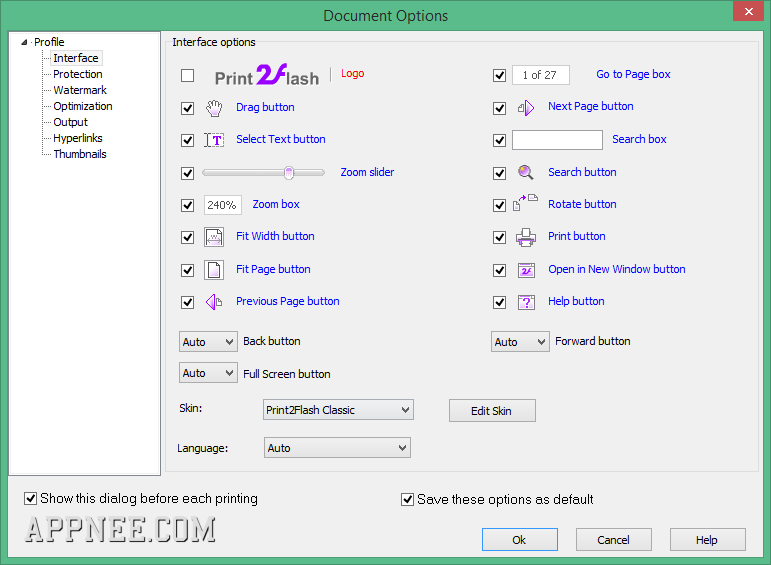Click the Print2Flash logo image
The height and width of the screenshot is (565, 771).
[x=267, y=75]
